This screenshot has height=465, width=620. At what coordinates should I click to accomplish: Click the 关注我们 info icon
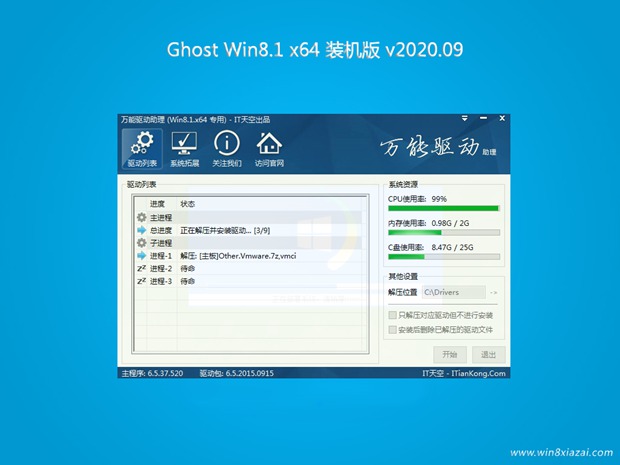227,149
